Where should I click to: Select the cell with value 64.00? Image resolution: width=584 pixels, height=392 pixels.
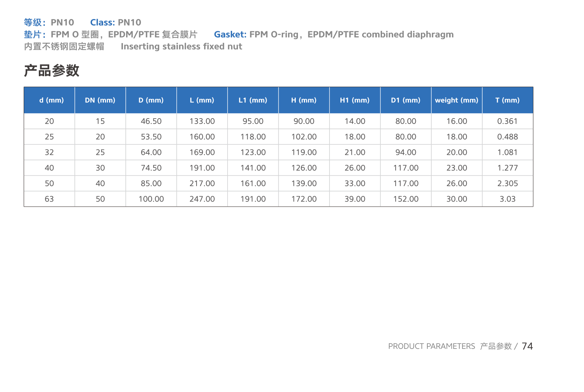[151, 152]
